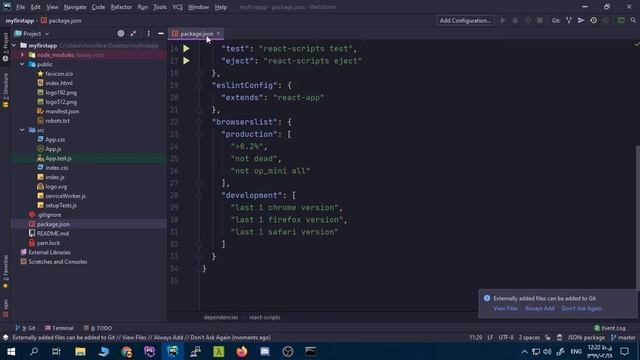
Task: Click the read-only lock icon in status bar
Action: pos(547,338)
